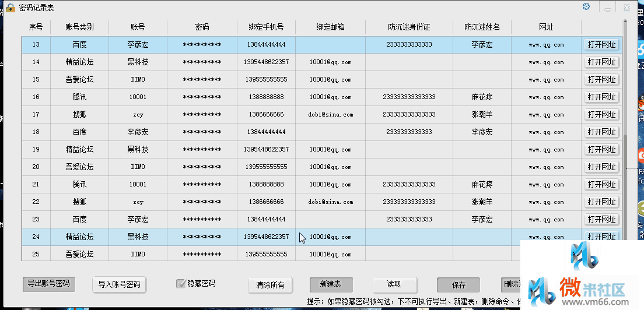Select account 10001 in row 21
Screen dimensions: 644x310
[x=138, y=185]
